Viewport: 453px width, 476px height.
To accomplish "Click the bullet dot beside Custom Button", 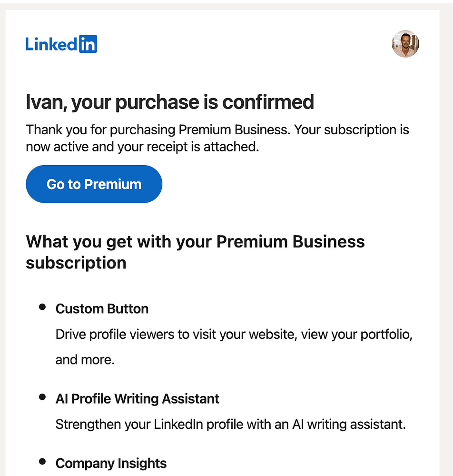I will pyautogui.click(x=42, y=307).
